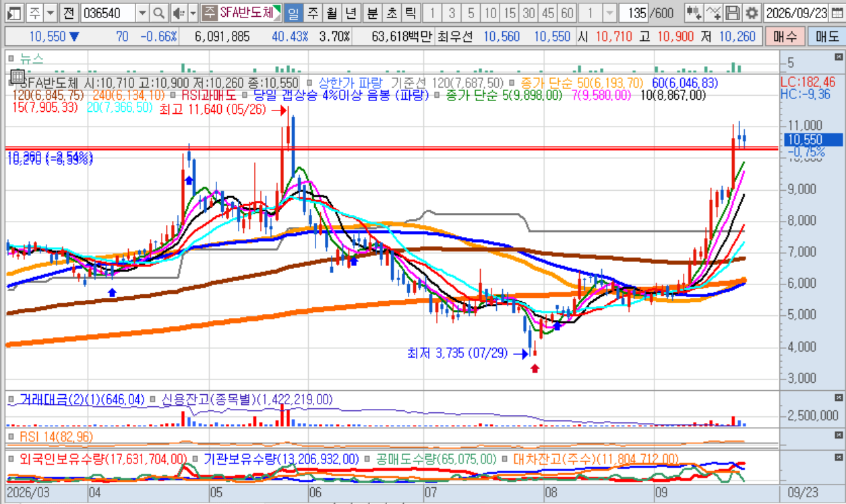Viewport: 846px width, 504px height.
Task: Open stock search with the magnifier icon
Action: 158,13
